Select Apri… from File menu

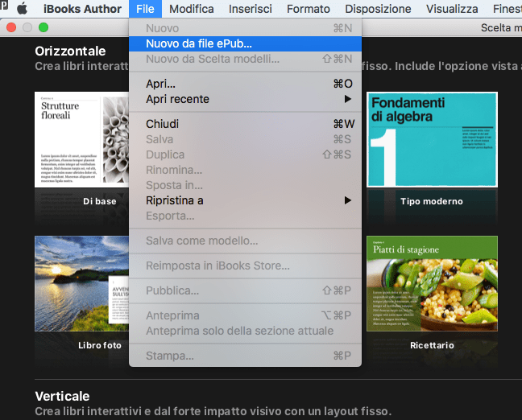[245, 84]
